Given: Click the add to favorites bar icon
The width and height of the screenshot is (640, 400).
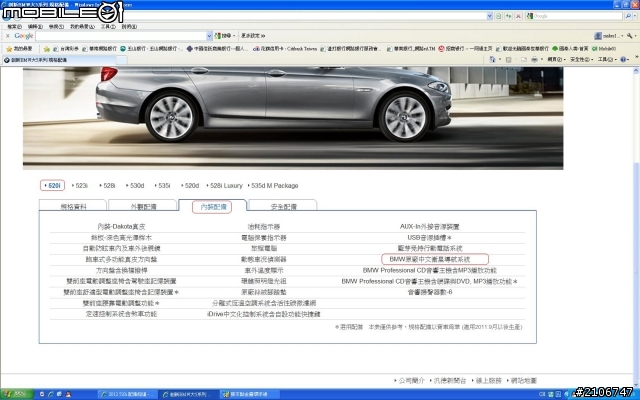Looking at the screenshot, I should point(47,49).
